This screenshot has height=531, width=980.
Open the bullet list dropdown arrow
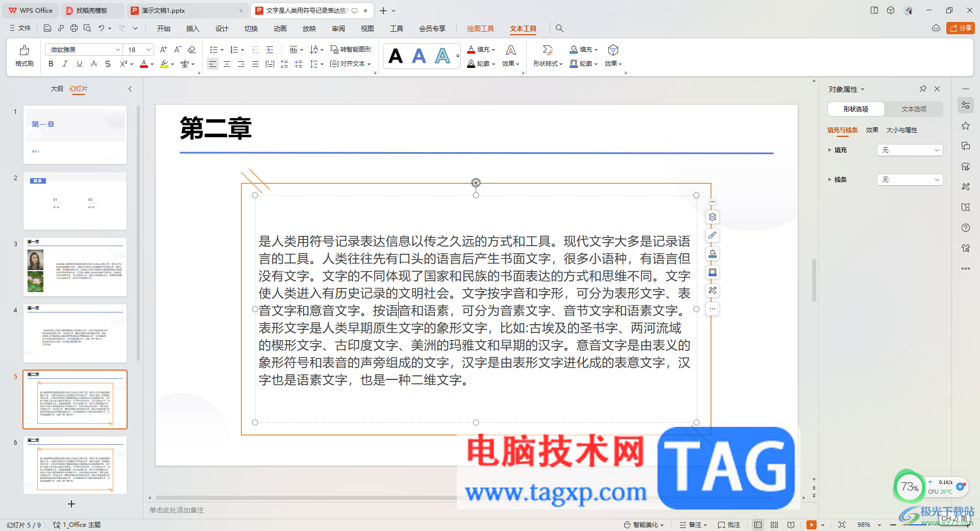[x=222, y=50]
